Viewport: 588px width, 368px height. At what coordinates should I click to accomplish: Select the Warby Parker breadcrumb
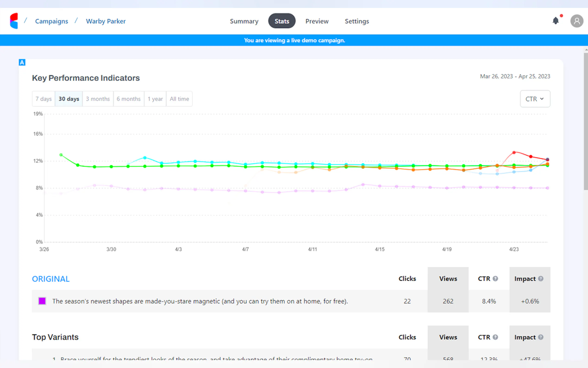106,21
